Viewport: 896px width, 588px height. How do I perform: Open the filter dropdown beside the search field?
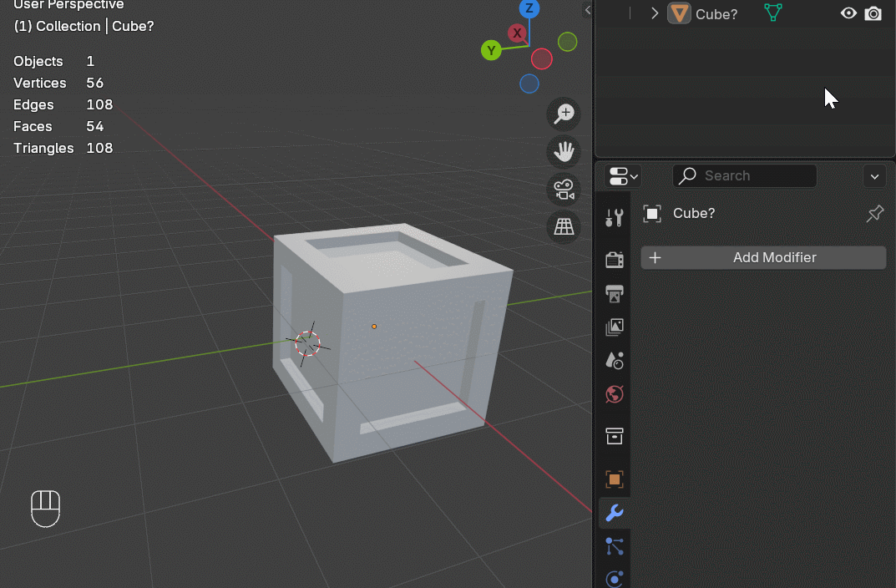coord(874,176)
